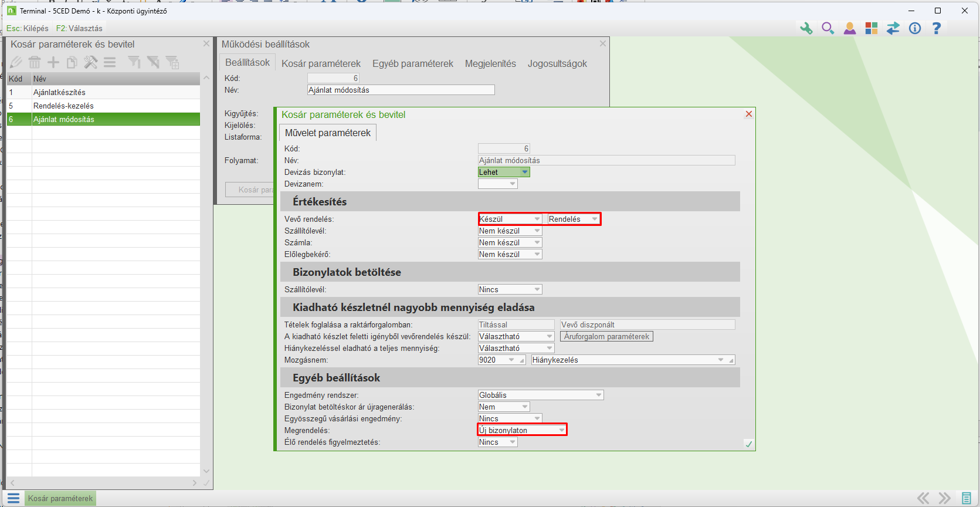Open the blue question mark help
Screen dimensions: 980x507
click(937, 28)
